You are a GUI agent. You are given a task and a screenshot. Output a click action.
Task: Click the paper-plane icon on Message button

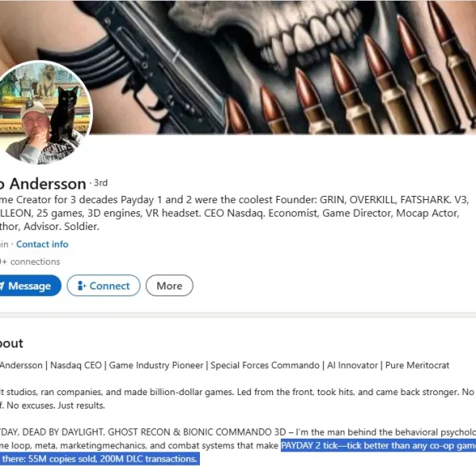(2, 286)
